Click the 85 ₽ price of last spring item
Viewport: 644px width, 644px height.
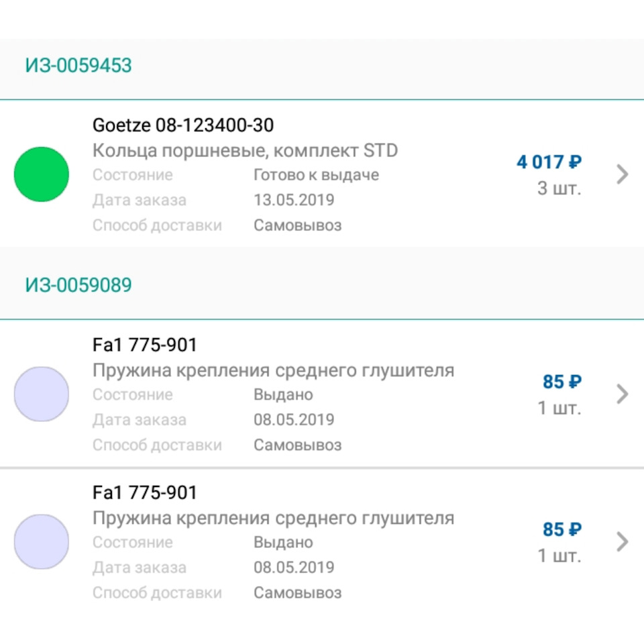562,529
